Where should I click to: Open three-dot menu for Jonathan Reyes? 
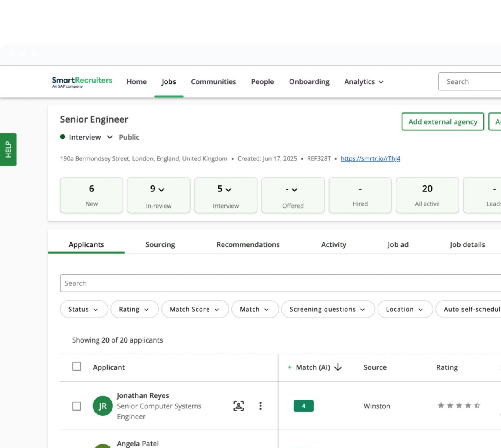(261, 406)
